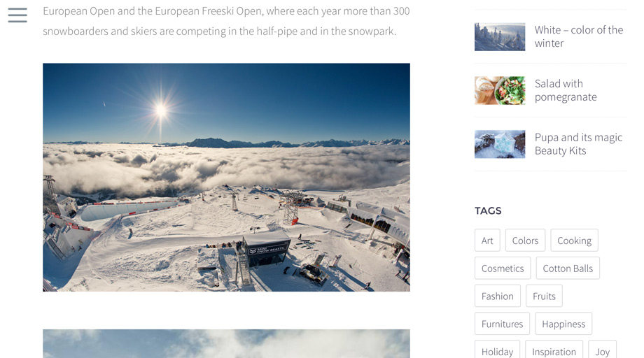Select the Art tag
This screenshot has height=358, width=644.
(x=487, y=241)
